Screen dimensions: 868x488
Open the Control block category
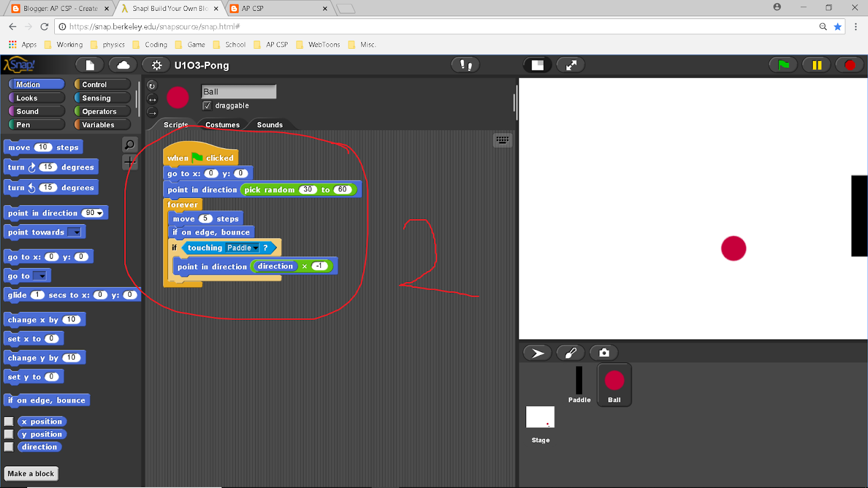point(103,85)
